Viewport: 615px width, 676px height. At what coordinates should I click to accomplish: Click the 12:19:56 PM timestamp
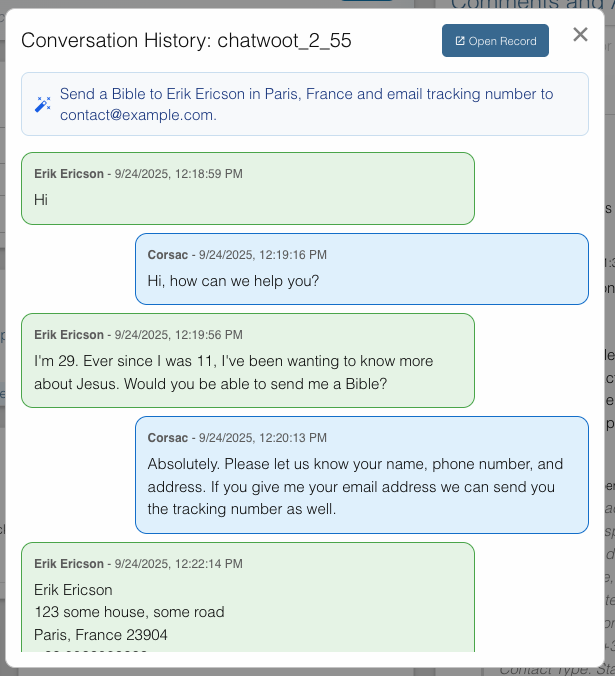tap(179, 335)
